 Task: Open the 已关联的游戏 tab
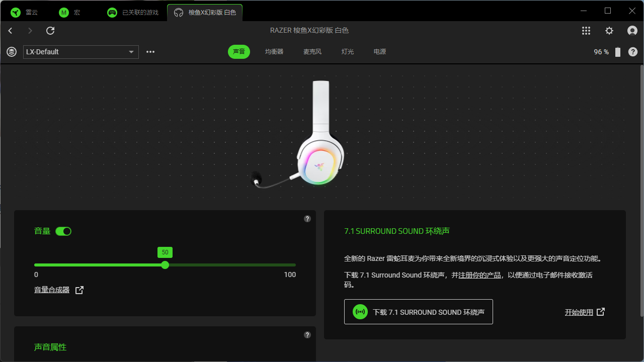133,13
